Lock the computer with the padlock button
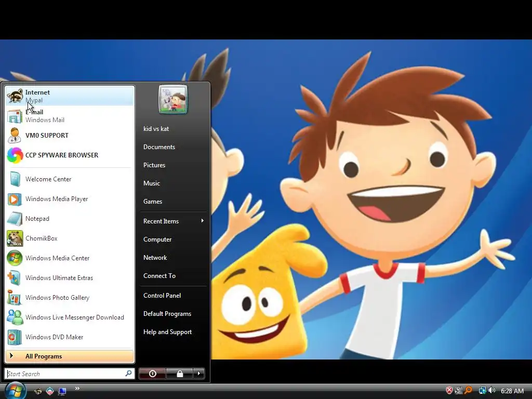This screenshot has width=532, height=399. click(x=179, y=374)
